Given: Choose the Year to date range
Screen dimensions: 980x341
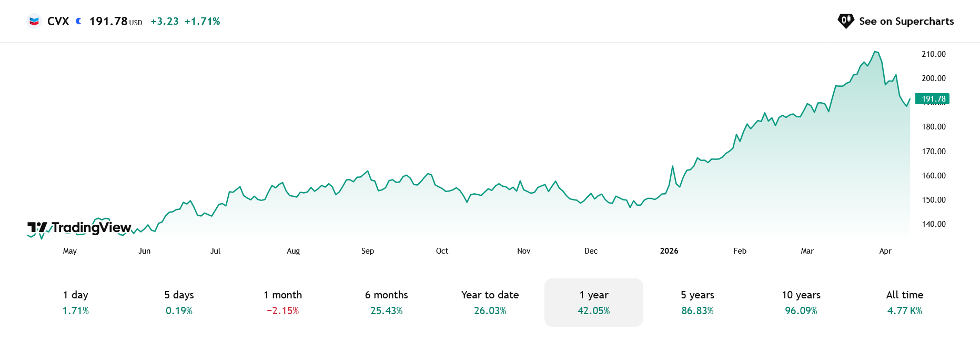Looking at the screenshot, I should (x=490, y=303).
